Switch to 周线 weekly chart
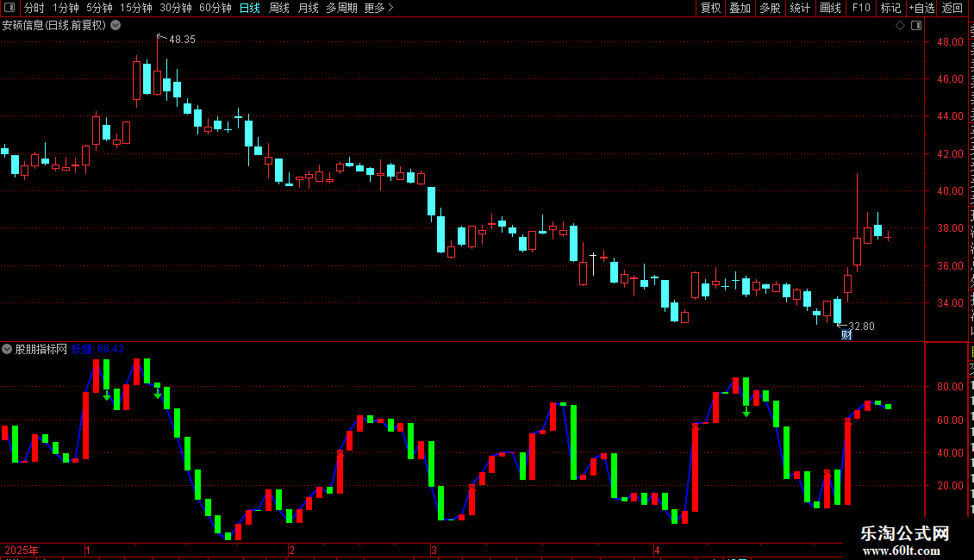The image size is (974, 560). (x=279, y=8)
